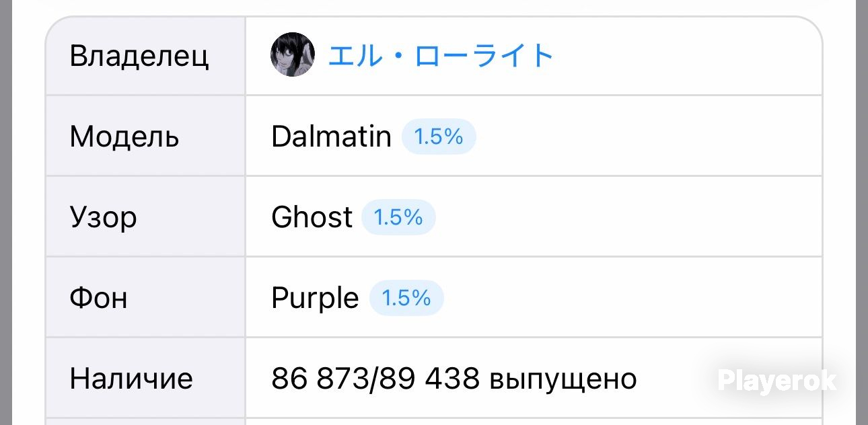Screen dimensions: 868x425
Task: Click the Наличие row label
Action: pyautogui.click(x=131, y=379)
